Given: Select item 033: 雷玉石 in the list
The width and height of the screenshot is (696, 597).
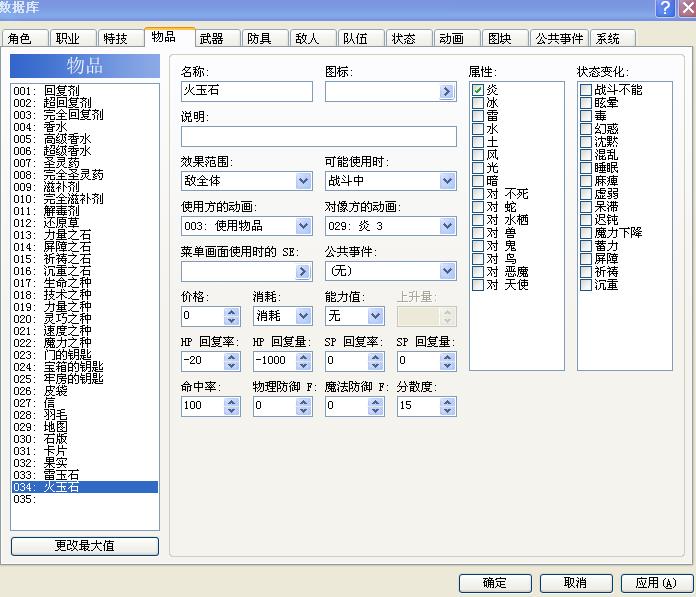Looking at the screenshot, I should pos(85,475).
